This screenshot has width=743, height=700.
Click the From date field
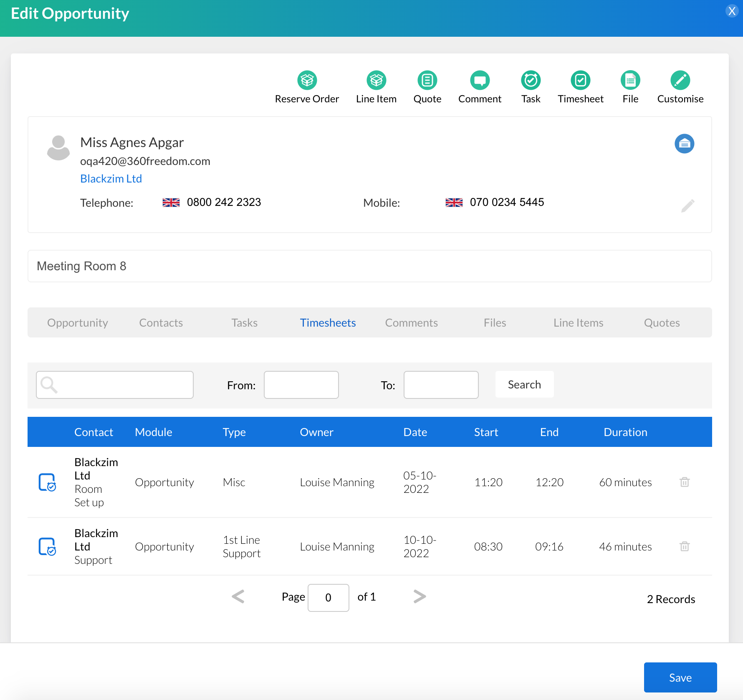(301, 385)
